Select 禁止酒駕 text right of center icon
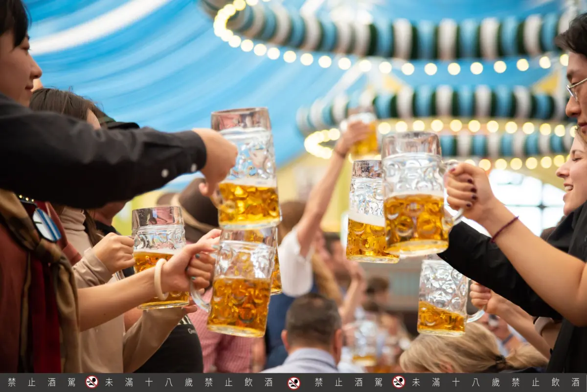587x392 pixels. 348,382
